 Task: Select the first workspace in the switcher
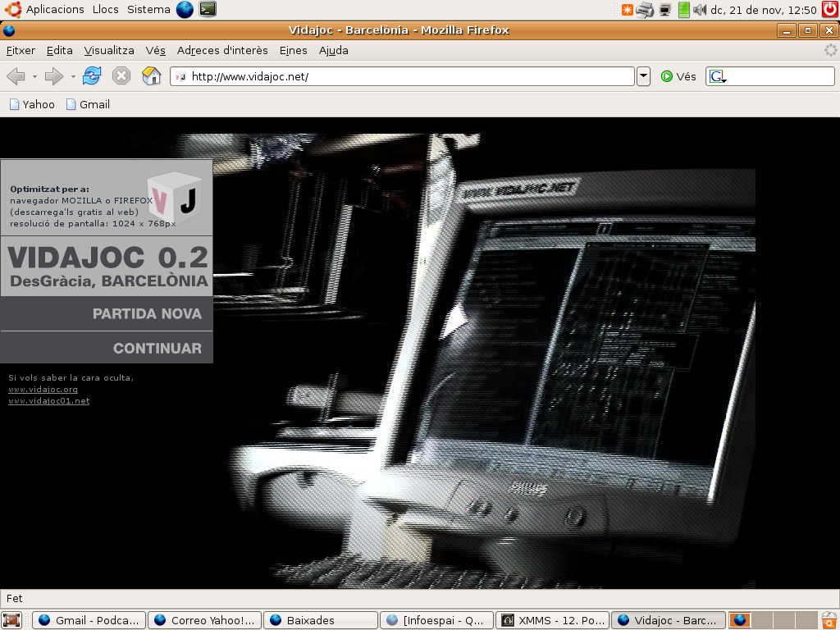coord(740,620)
